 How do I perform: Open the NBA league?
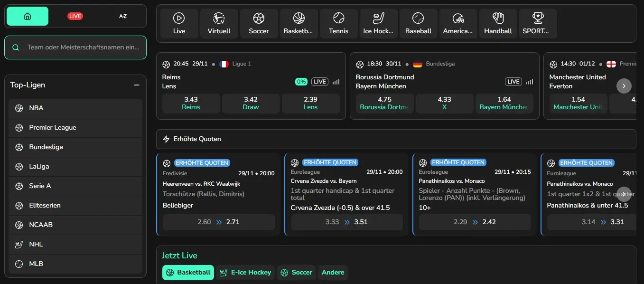click(x=75, y=108)
